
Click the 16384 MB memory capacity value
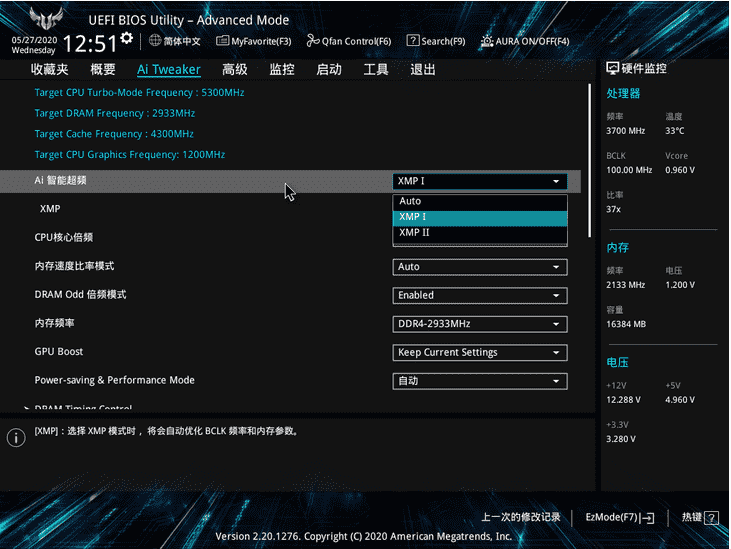[626, 324]
